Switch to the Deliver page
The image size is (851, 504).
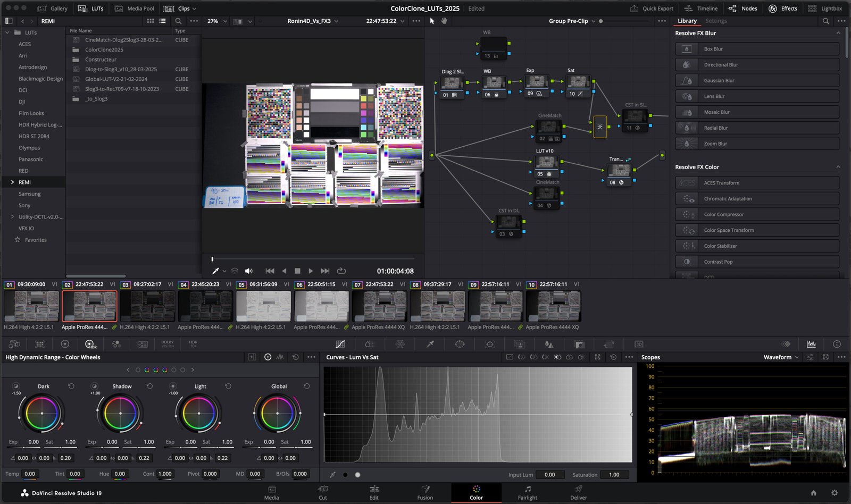click(x=579, y=493)
